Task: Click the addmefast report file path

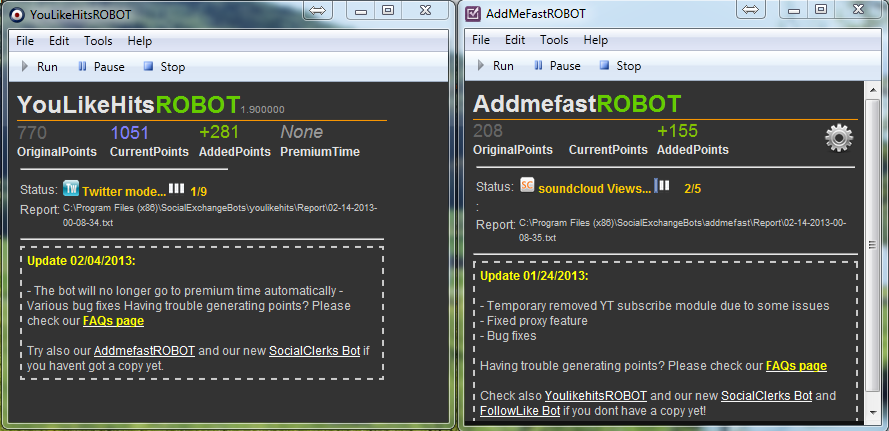Action: tap(683, 230)
